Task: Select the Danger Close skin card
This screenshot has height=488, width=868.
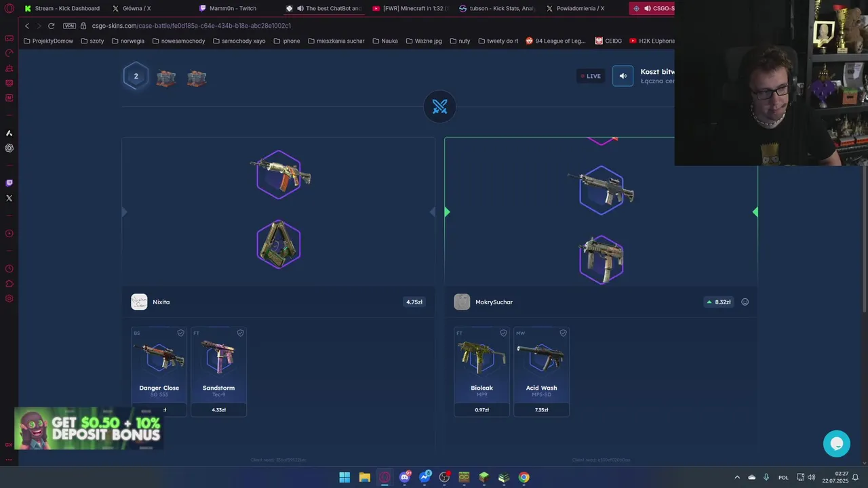Action: 159,371
